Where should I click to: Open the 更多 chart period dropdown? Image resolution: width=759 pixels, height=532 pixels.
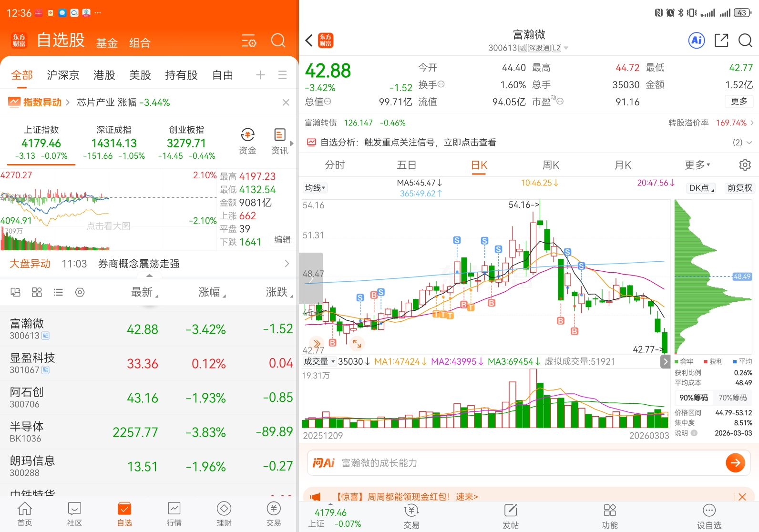(x=697, y=165)
